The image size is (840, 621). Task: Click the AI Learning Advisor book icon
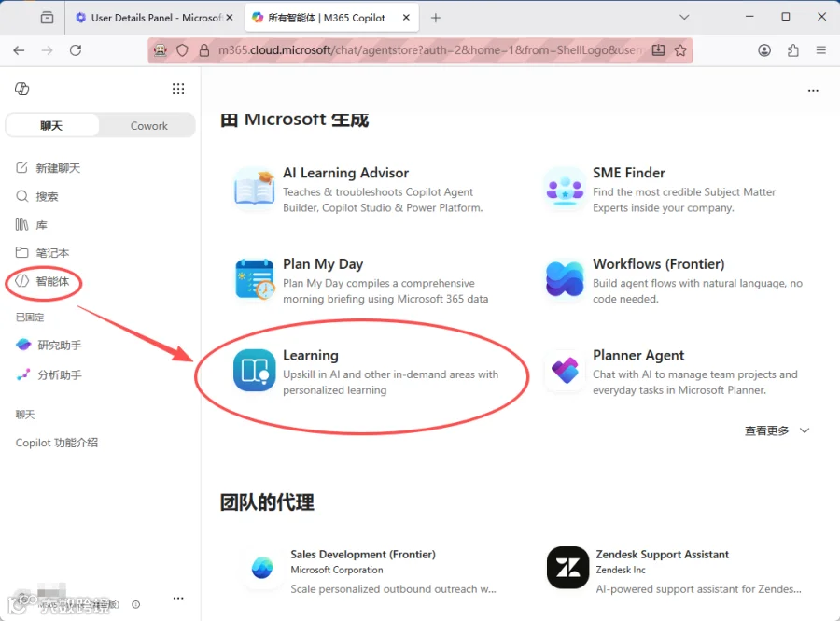pos(255,189)
